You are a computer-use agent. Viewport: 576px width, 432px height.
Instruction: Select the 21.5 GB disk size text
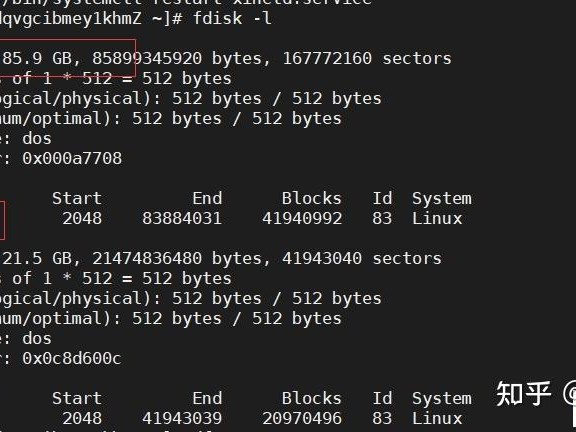[x=37, y=258]
